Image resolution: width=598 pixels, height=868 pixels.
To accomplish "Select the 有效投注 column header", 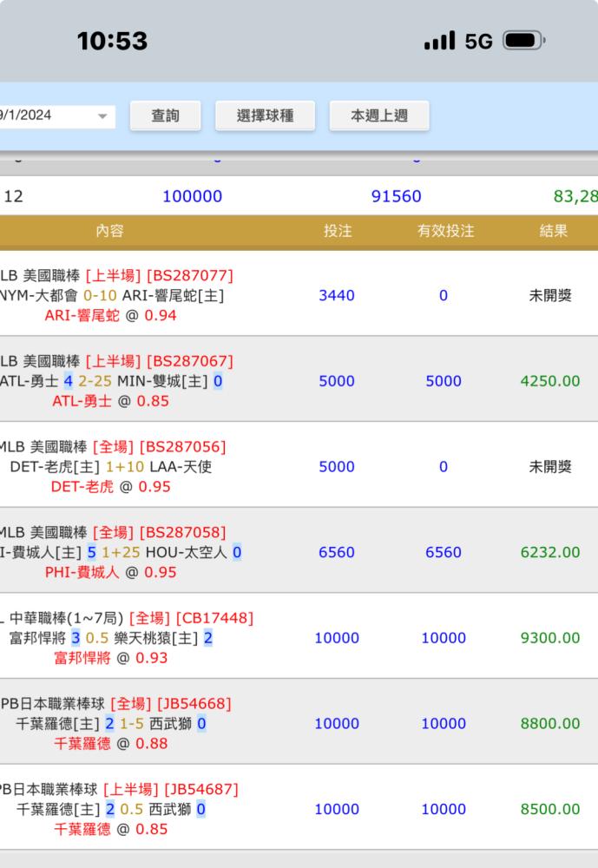I will tap(446, 231).
